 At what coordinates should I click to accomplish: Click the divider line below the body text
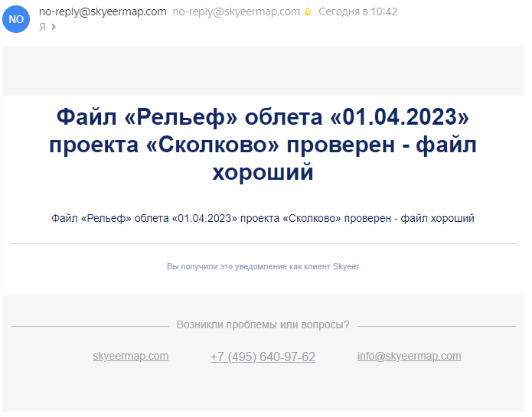(x=263, y=243)
